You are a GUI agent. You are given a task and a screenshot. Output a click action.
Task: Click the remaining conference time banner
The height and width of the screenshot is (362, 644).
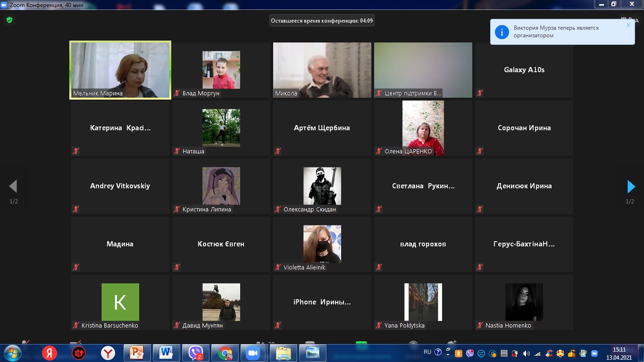(322, 21)
